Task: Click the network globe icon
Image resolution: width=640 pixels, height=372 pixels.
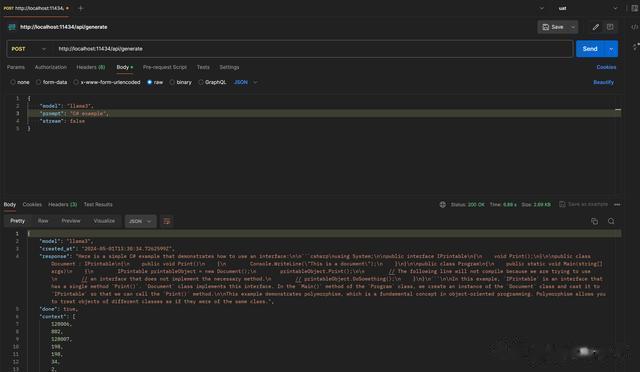Action: (x=442, y=205)
